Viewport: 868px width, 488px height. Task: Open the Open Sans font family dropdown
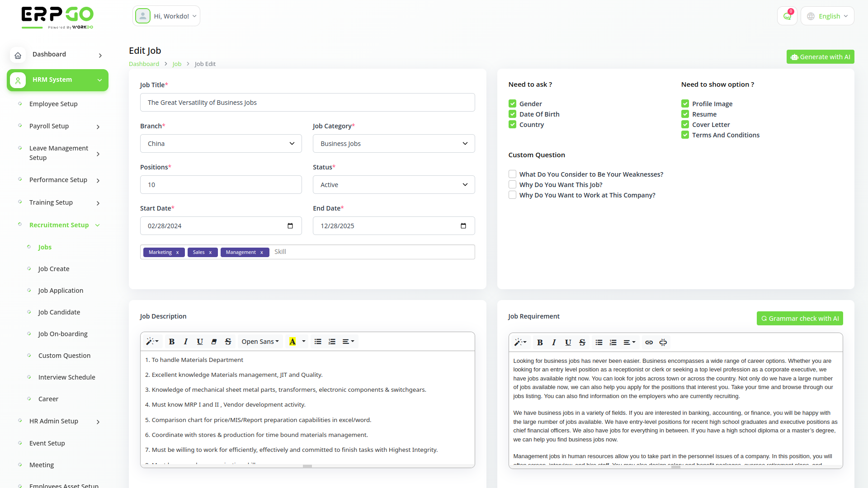pyautogui.click(x=260, y=341)
